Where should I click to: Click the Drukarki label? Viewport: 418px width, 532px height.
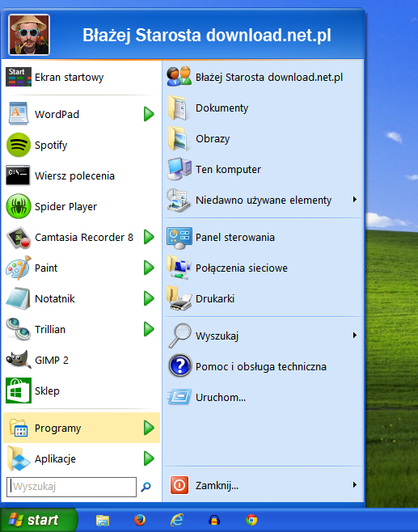[x=215, y=298]
